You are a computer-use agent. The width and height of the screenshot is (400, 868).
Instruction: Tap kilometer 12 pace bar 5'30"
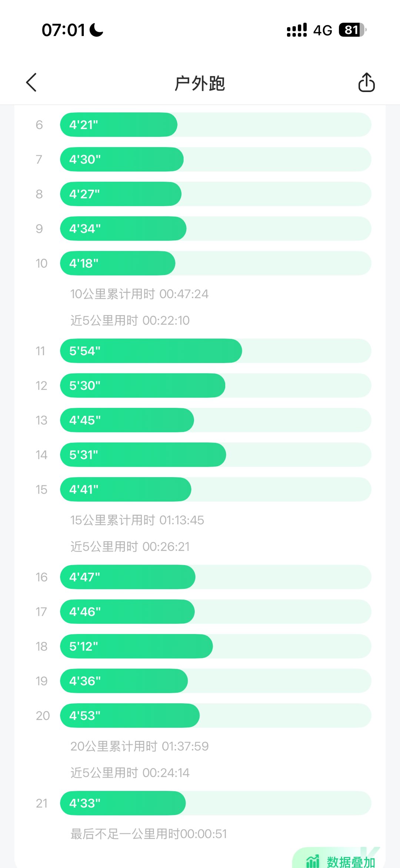(x=143, y=386)
